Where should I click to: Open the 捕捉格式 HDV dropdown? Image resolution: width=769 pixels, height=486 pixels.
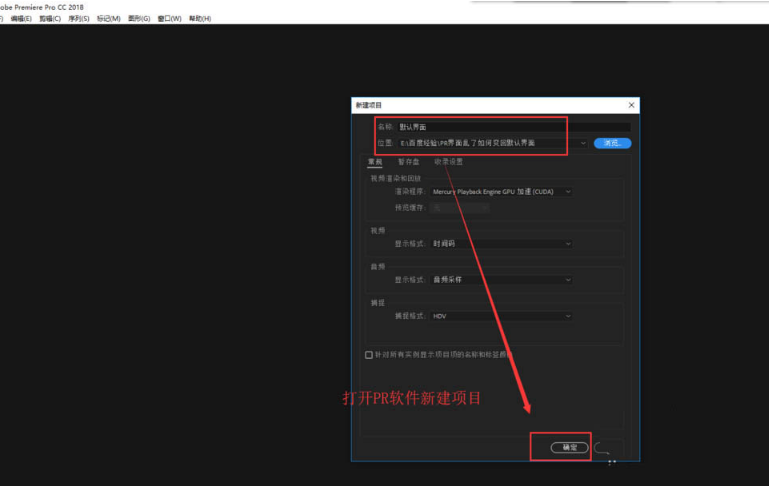click(501, 316)
